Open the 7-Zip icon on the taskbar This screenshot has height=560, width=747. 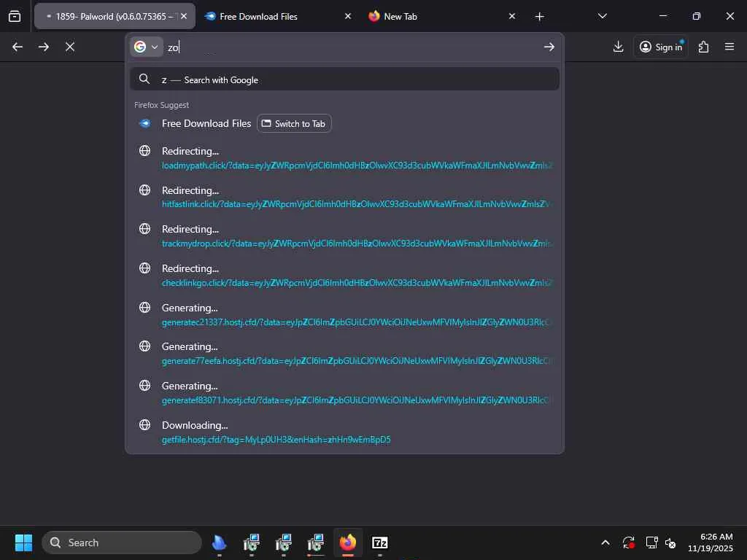click(379, 542)
